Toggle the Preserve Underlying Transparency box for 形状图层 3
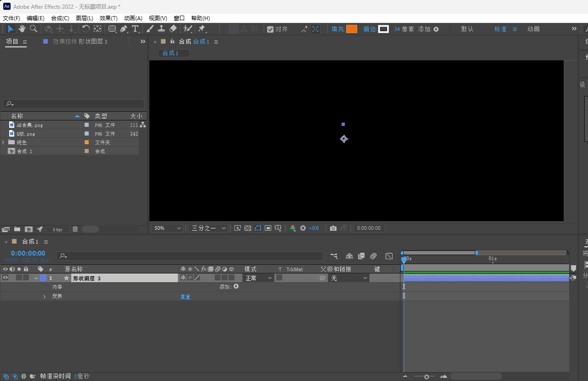Screen dimensions: 588x381 tap(279, 278)
